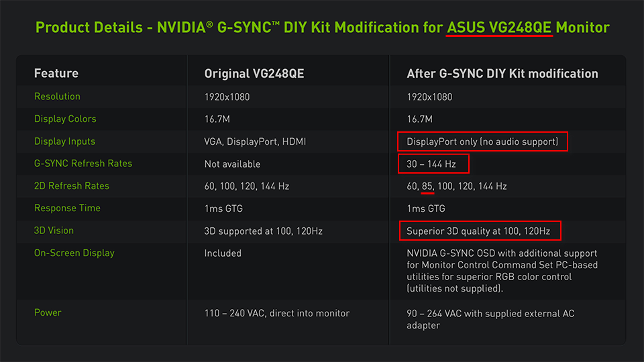Viewport: 644px width, 362px height.
Task: Select the G-SYNC Refresh Rates label
Action: click(x=83, y=164)
